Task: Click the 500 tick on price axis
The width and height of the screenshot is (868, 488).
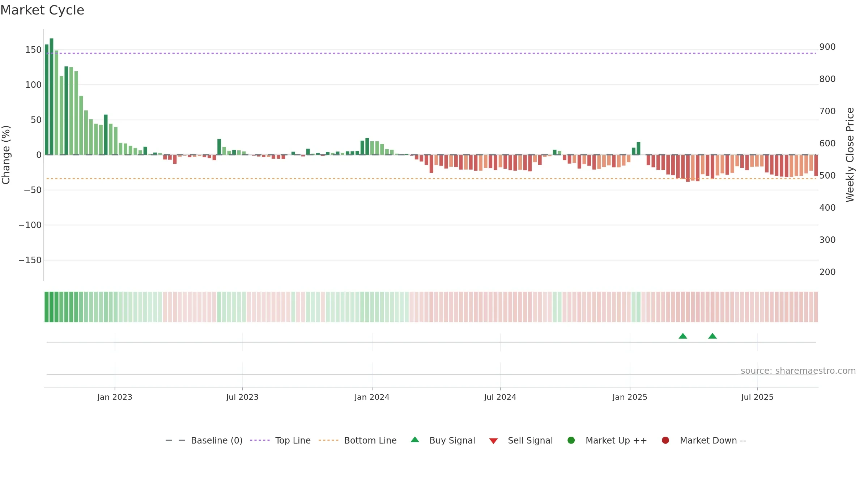Action: click(827, 176)
